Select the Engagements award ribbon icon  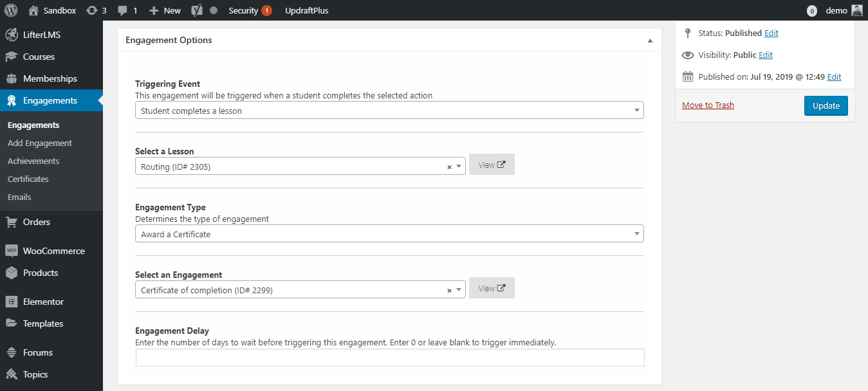12,100
